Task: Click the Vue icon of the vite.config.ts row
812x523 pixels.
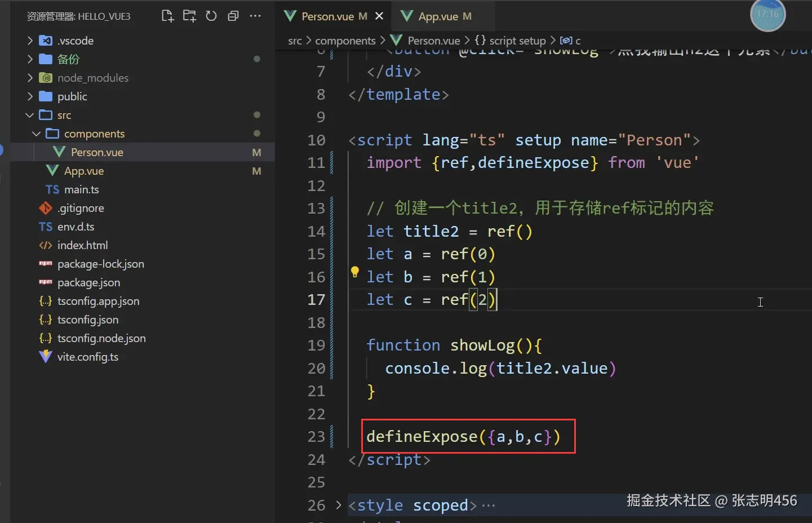Action: 46,357
